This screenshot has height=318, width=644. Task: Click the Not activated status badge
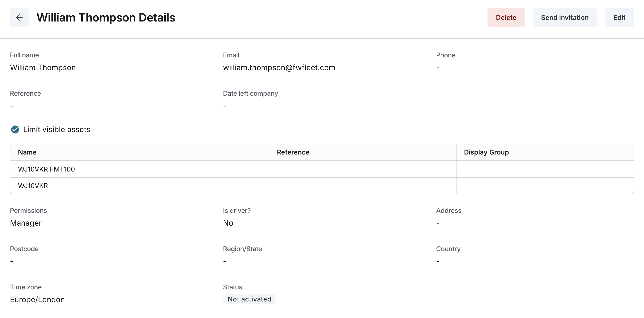[249, 299]
